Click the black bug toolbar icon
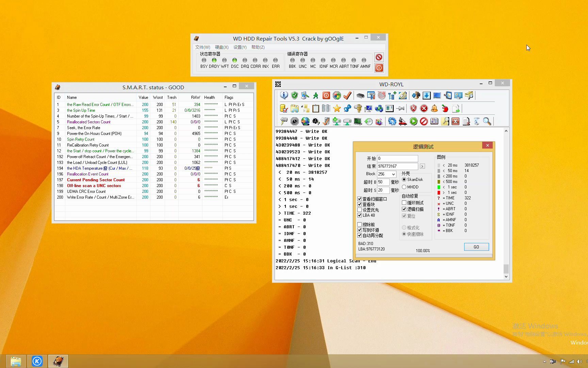 click(x=316, y=121)
